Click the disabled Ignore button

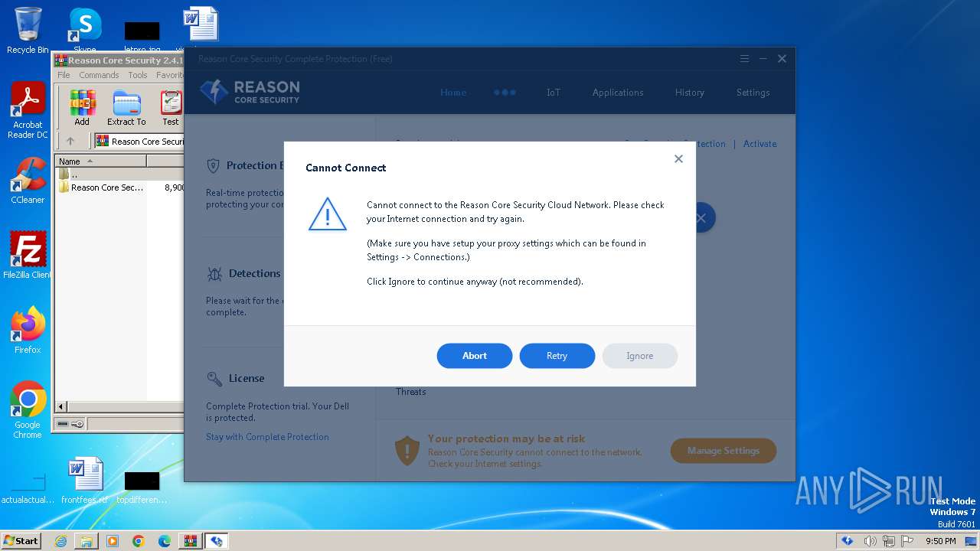point(640,356)
